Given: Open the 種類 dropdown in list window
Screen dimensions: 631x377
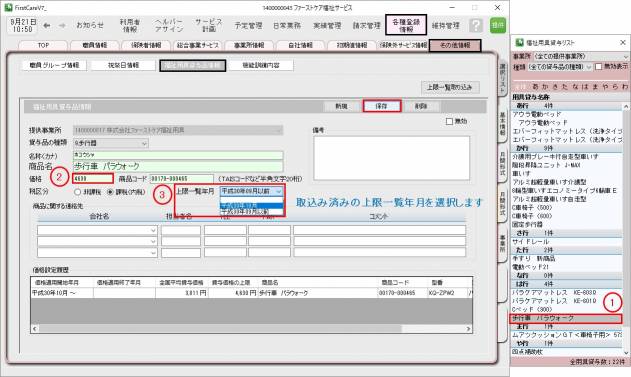Looking at the screenshot, I should (x=560, y=67).
